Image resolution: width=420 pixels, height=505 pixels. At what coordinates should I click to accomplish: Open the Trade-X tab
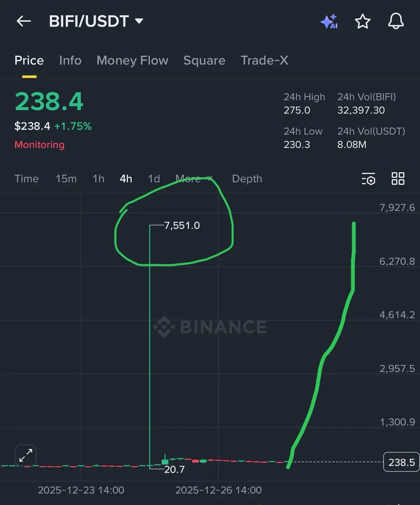point(264,60)
